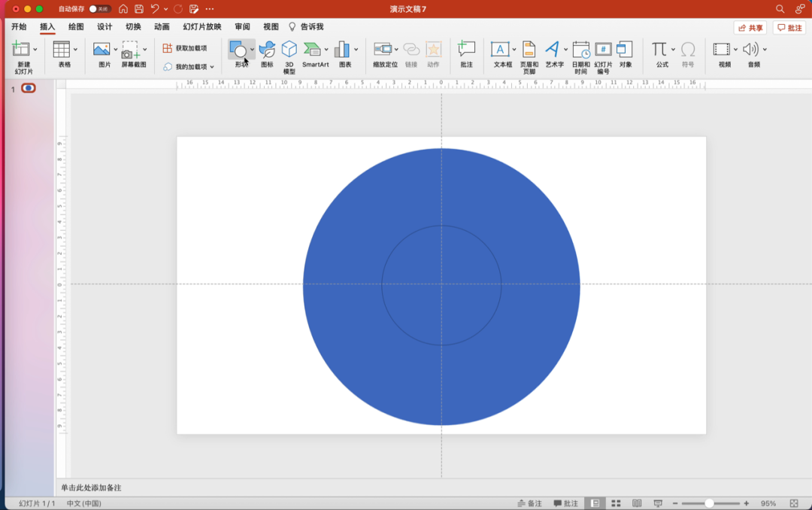Image resolution: width=812 pixels, height=510 pixels.
Task: Insert WordArt (艺术字)
Action: click(552, 54)
